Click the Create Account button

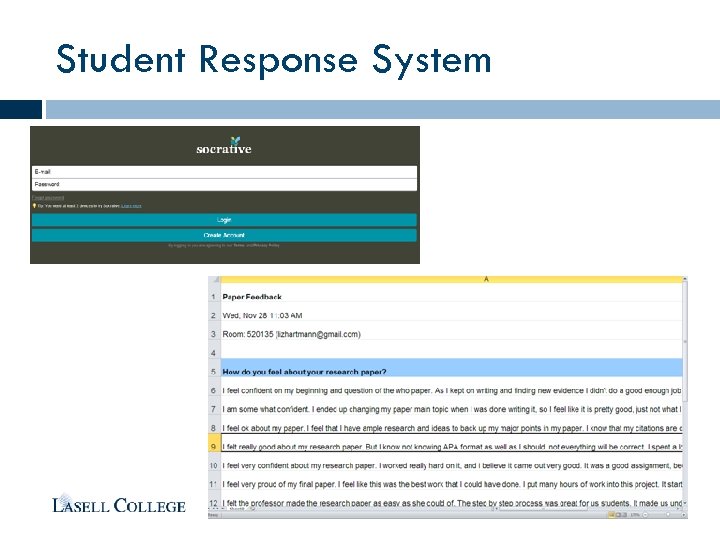coord(224,235)
